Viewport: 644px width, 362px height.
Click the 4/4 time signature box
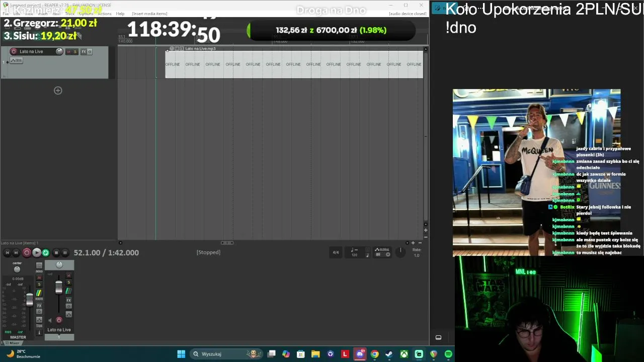tap(336, 252)
